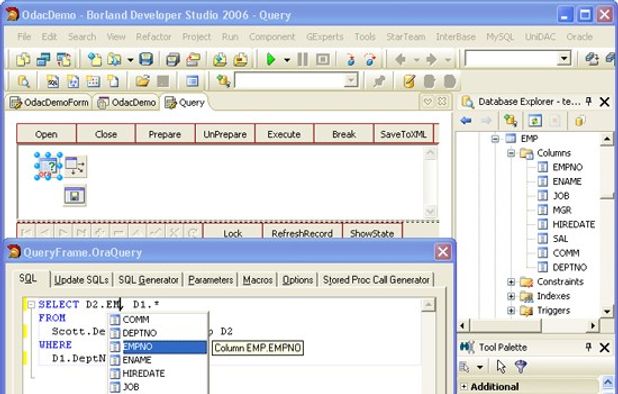The height and width of the screenshot is (394, 618).
Task: Click the Open button on the form
Action: (x=47, y=134)
